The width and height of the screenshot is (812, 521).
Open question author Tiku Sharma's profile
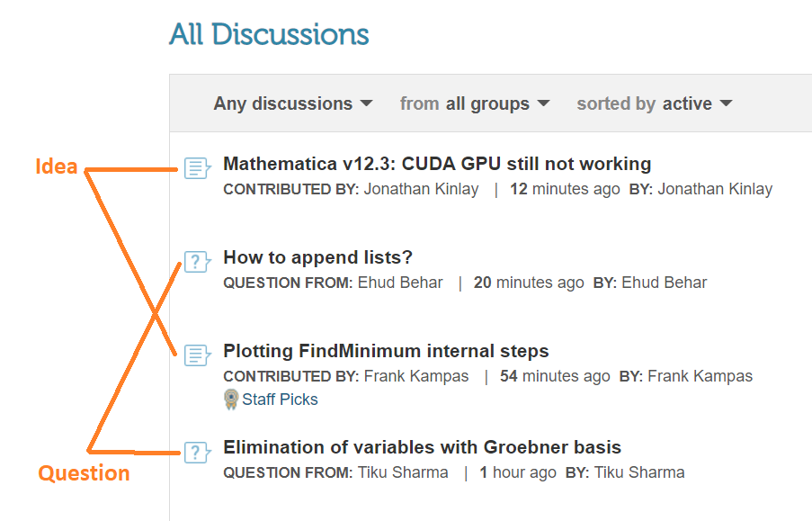(403, 472)
